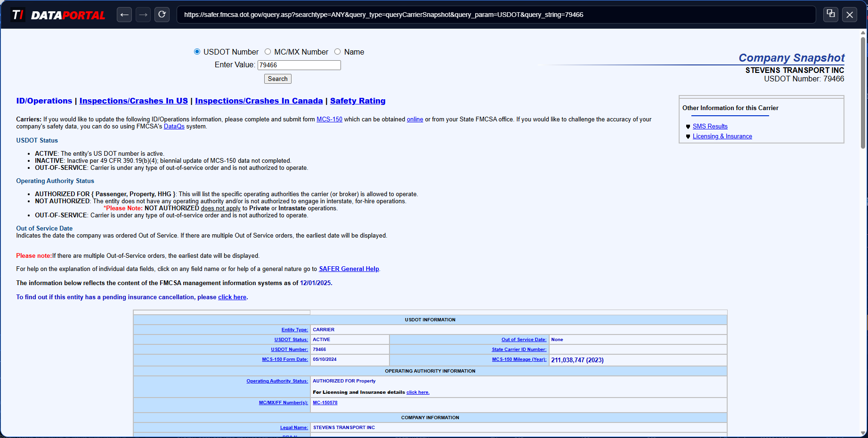
Task: Reselect the USDOT Number radio button
Action: [197, 52]
